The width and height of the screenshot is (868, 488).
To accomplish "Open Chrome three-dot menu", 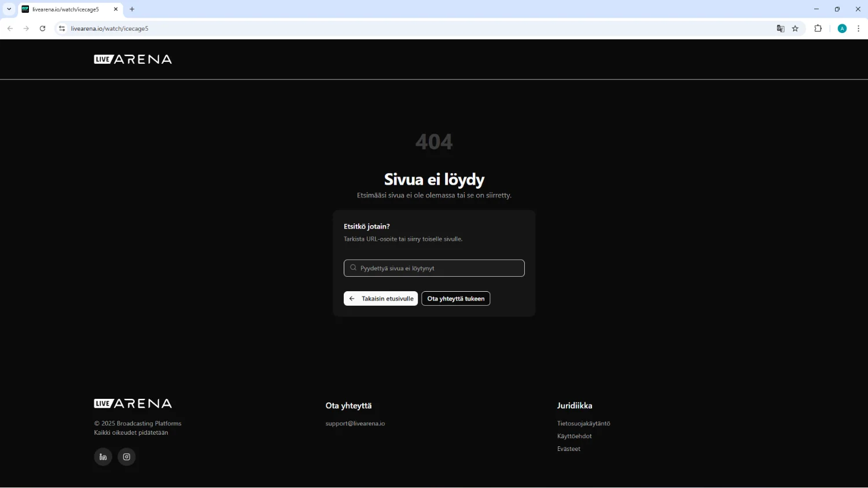I will pos(858,28).
